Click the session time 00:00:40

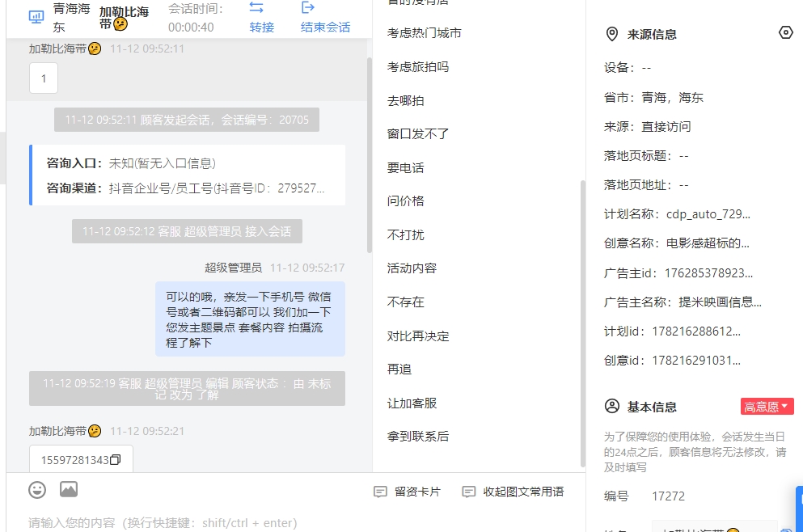(x=191, y=27)
